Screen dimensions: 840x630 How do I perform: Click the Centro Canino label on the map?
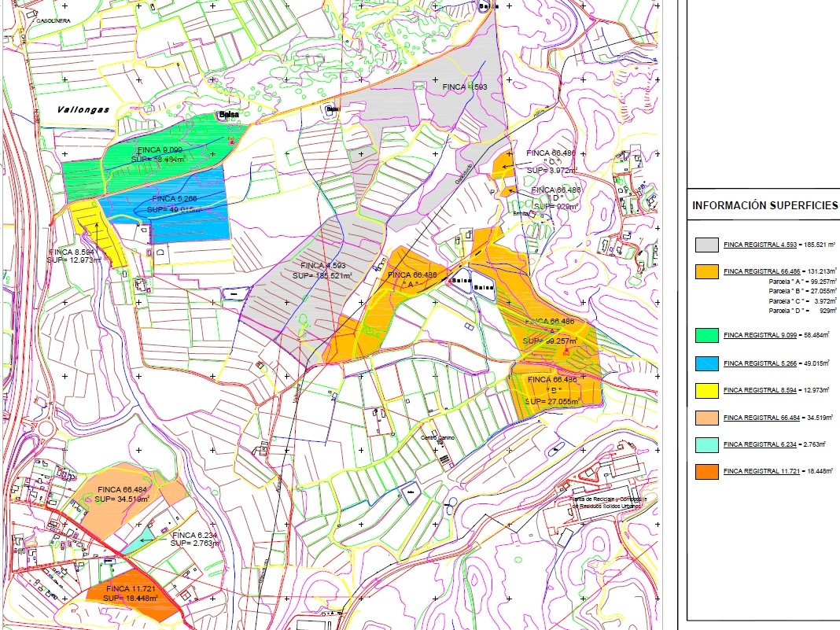point(439,437)
